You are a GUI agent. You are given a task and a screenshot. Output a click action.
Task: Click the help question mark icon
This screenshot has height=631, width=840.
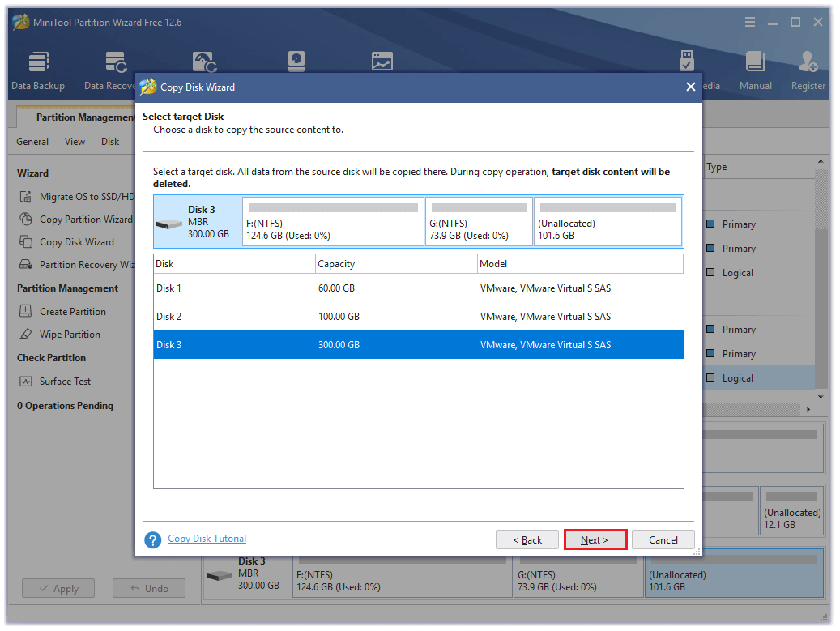(x=152, y=540)
